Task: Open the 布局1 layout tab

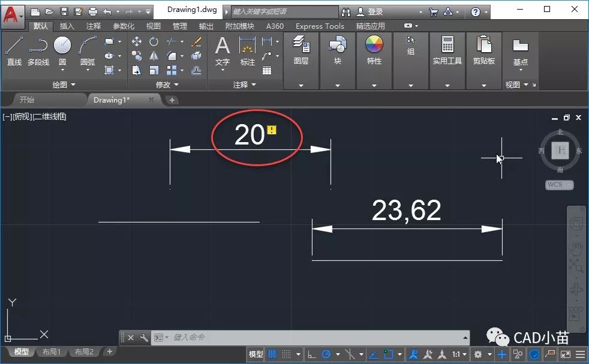Action: (52, 352)
